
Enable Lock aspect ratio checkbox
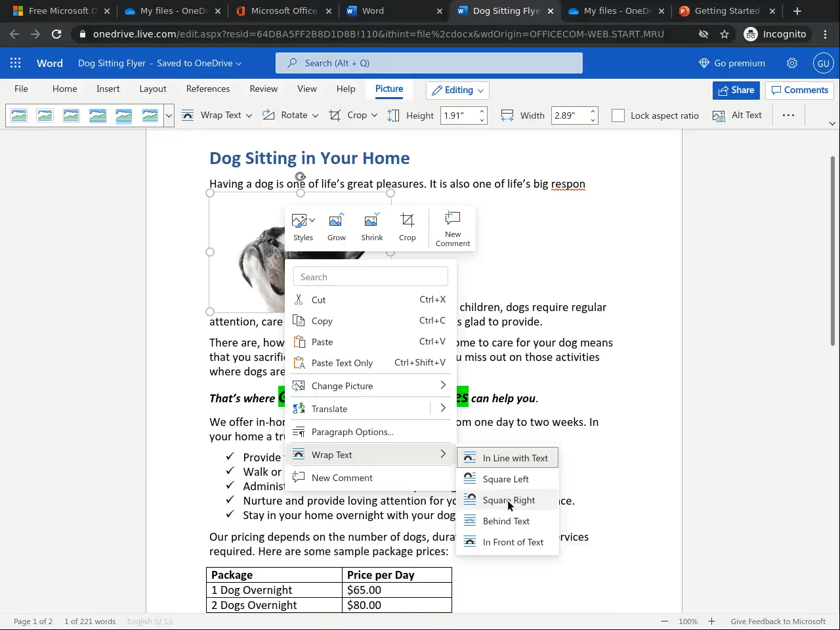(x=618, y=115)
